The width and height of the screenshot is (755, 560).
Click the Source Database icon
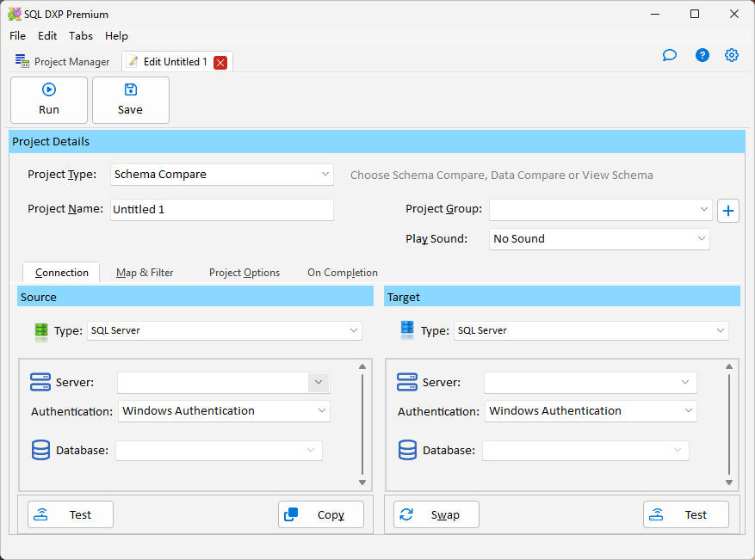[x=40, y=450]
